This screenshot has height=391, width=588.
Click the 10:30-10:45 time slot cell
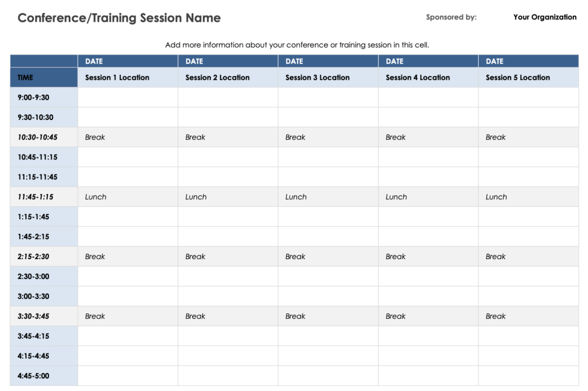[44, 137]
